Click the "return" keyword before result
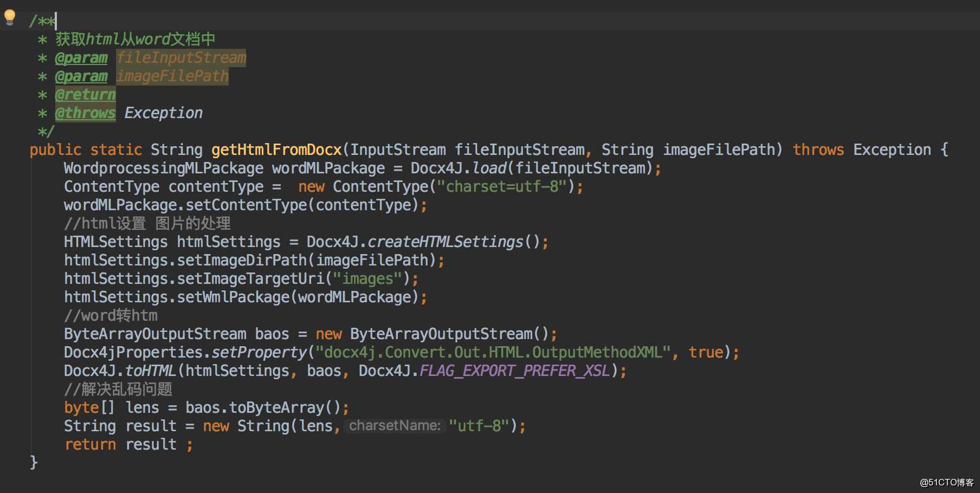This screenshot has width=980, height=493. (90, 444)
